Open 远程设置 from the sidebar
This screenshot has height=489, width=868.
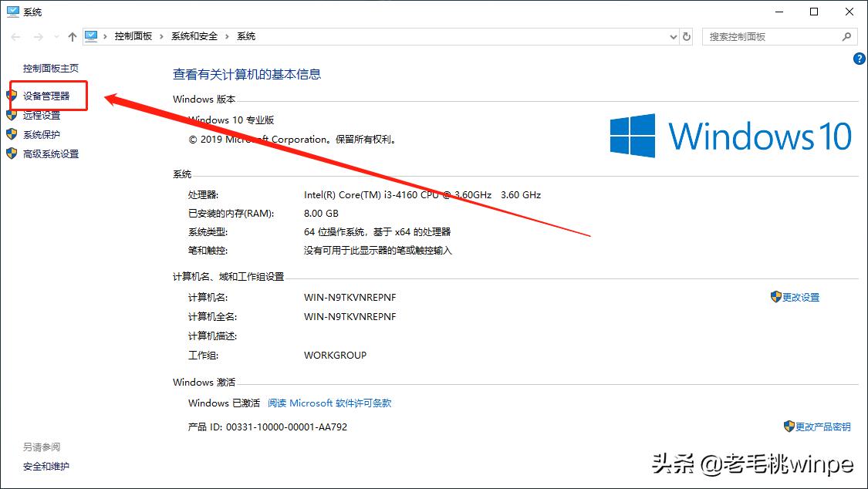42,114
